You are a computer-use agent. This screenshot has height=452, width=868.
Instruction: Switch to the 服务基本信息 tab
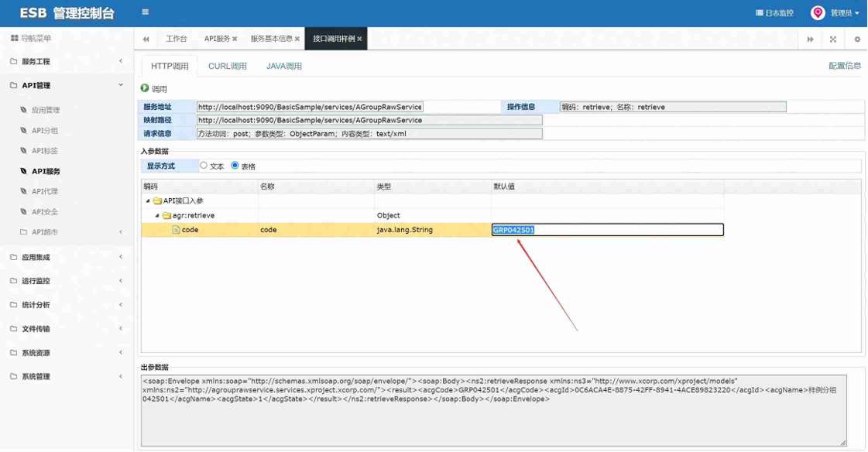click(271, 39)
